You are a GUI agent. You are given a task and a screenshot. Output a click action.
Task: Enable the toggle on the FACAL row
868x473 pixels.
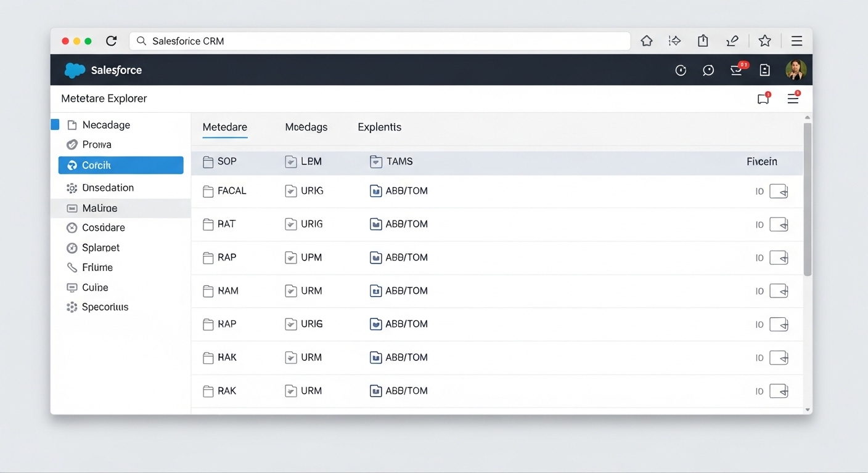coord(779,191)
